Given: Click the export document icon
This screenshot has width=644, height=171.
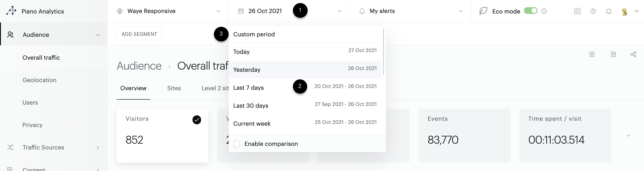Looking at the screenshot, I should [x=613, y=55].
